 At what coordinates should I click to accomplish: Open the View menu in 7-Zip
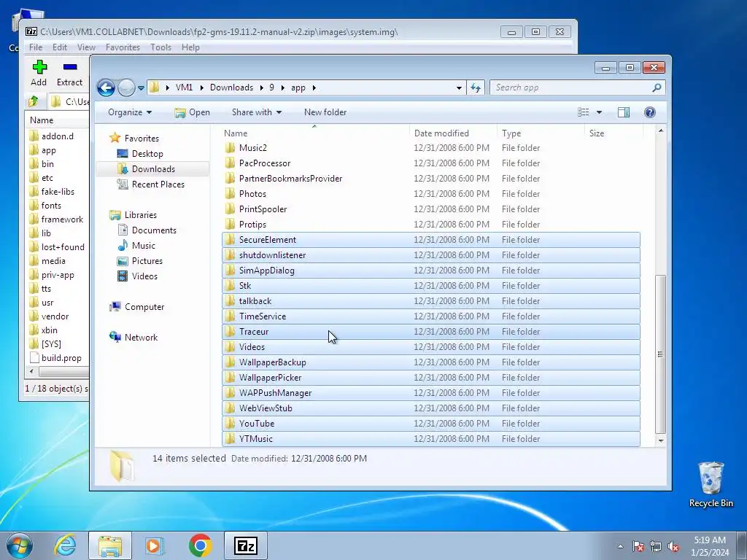pos(86,47)
